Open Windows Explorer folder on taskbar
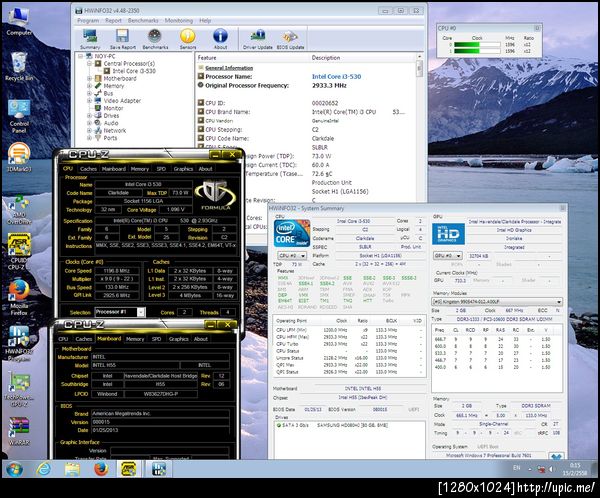Viewport: 600px width, 498px height. 72,469
